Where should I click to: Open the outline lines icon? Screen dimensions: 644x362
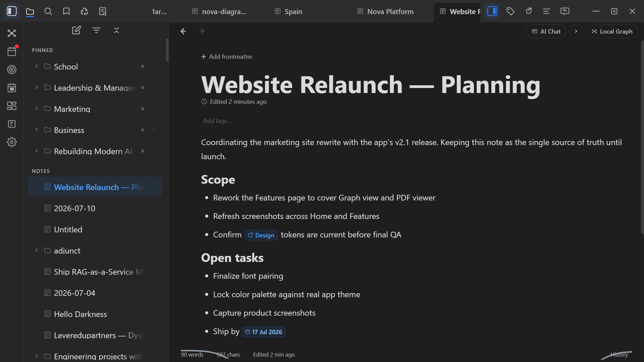click(x=547, y=11)
